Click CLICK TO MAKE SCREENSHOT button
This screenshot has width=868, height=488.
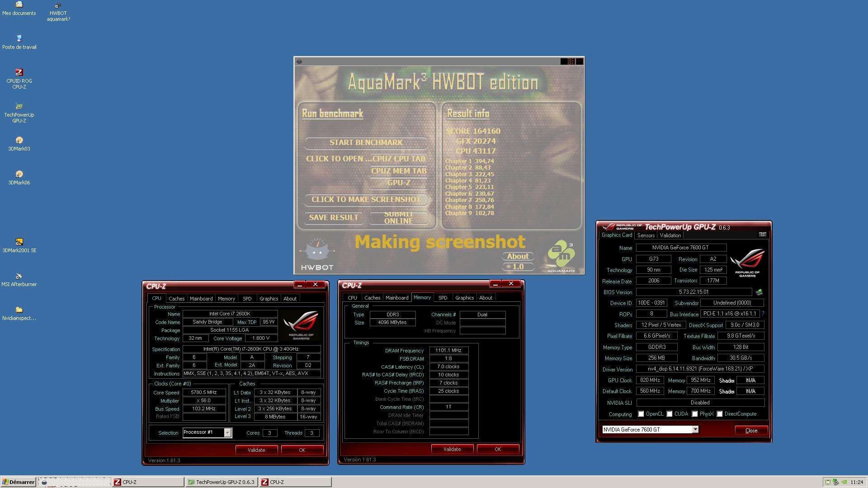pyautogui.click(x=366, y=200)
